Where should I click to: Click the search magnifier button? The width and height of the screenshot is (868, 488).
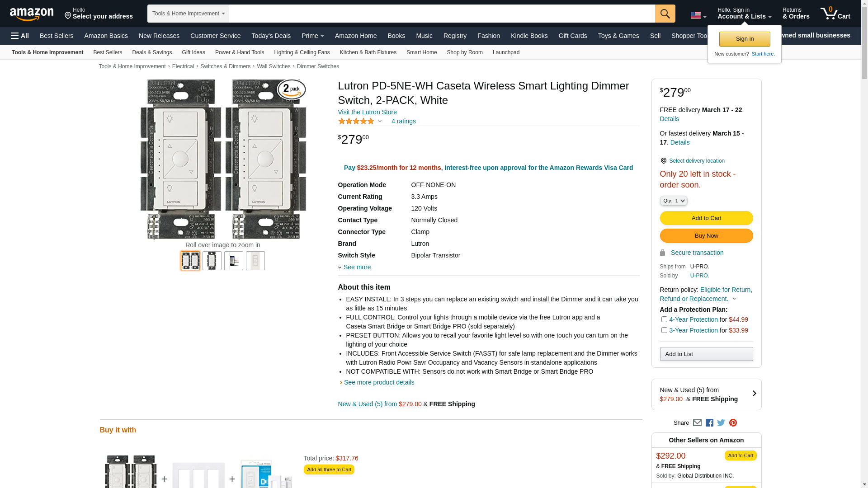[x=665, y=14]
